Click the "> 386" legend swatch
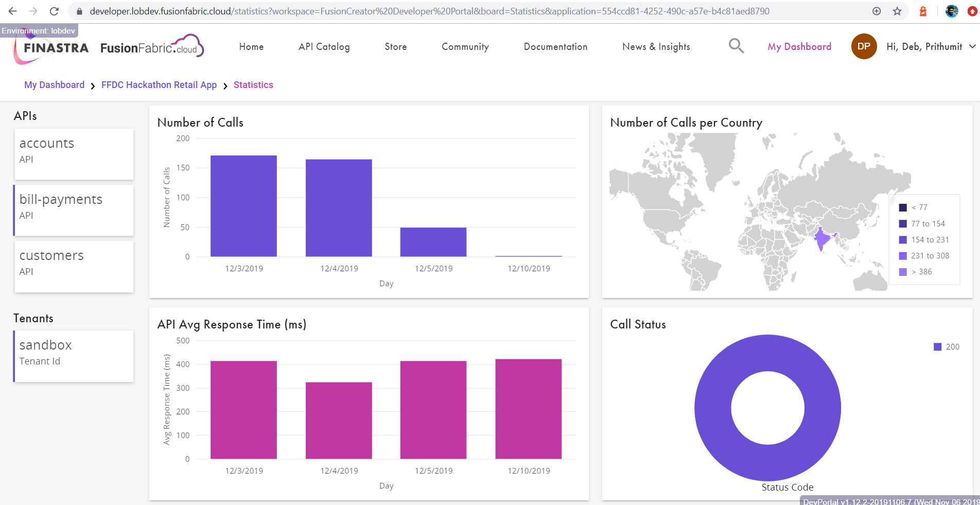Image resolution: width=980 pixels, height=505 pixels. (x=903, y=272)
